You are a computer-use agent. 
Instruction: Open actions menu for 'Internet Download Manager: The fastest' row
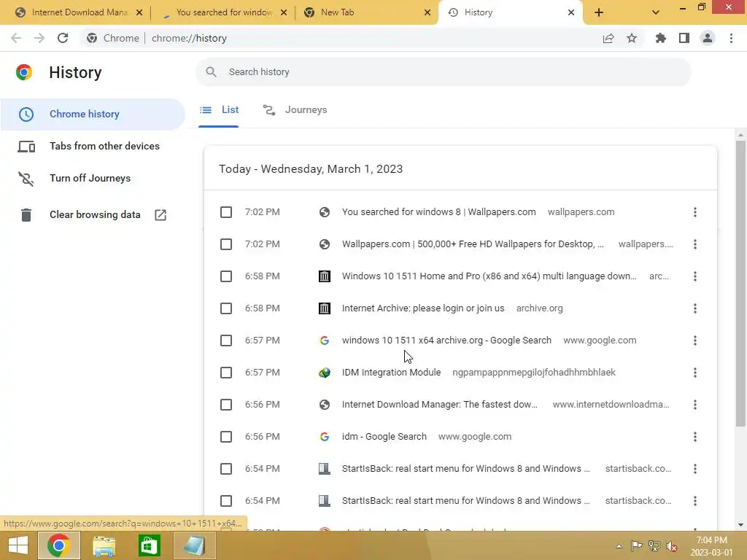(695, 405)
